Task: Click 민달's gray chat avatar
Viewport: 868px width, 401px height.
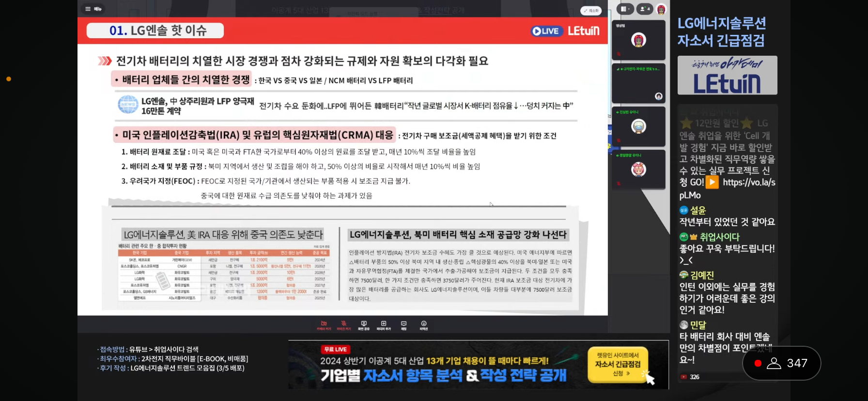Action: 683,324
